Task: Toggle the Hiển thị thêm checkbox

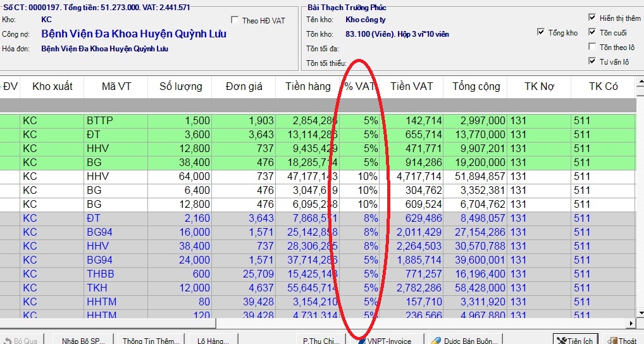Action: click(592, 17)
